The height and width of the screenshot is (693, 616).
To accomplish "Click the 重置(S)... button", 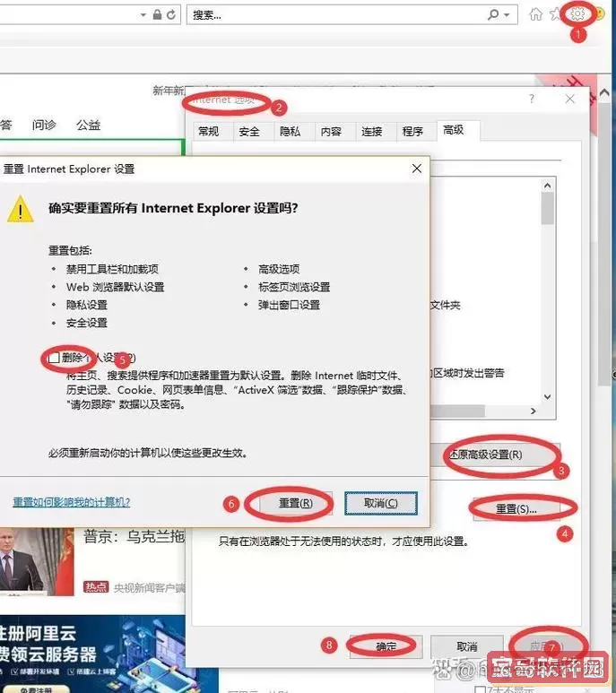I will point(516,509).
